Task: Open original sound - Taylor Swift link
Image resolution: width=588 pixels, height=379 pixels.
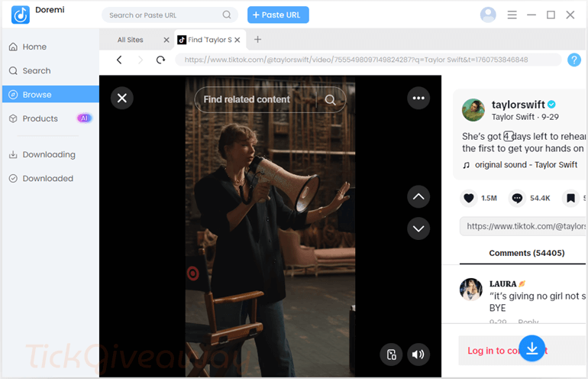Action: coord(525,165)
